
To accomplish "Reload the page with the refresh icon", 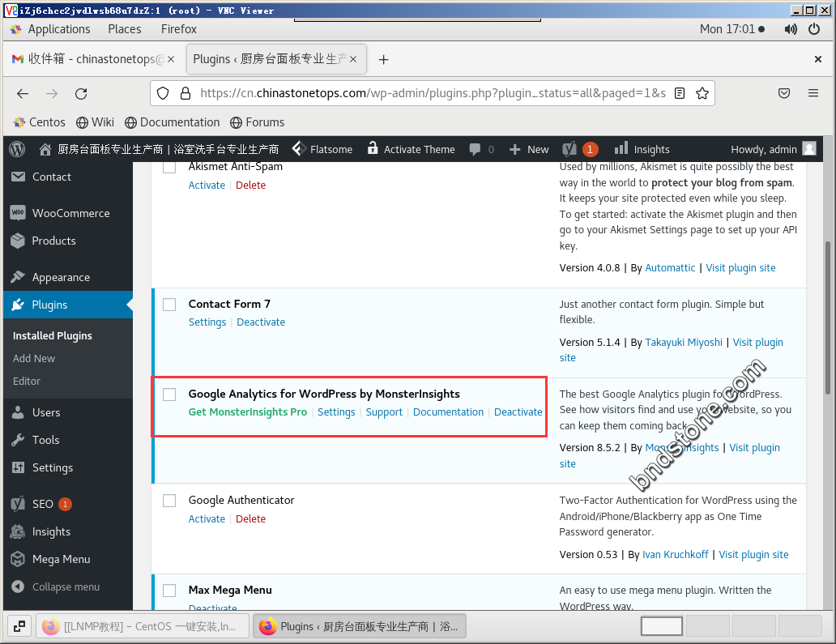I will point(81,94).
